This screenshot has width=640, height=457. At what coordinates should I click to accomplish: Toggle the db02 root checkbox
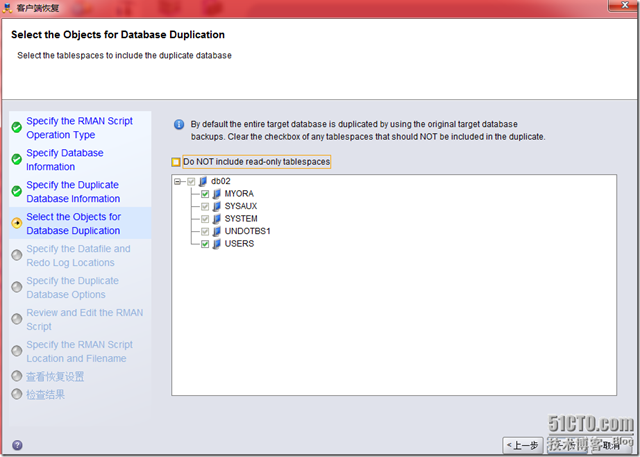191,181
